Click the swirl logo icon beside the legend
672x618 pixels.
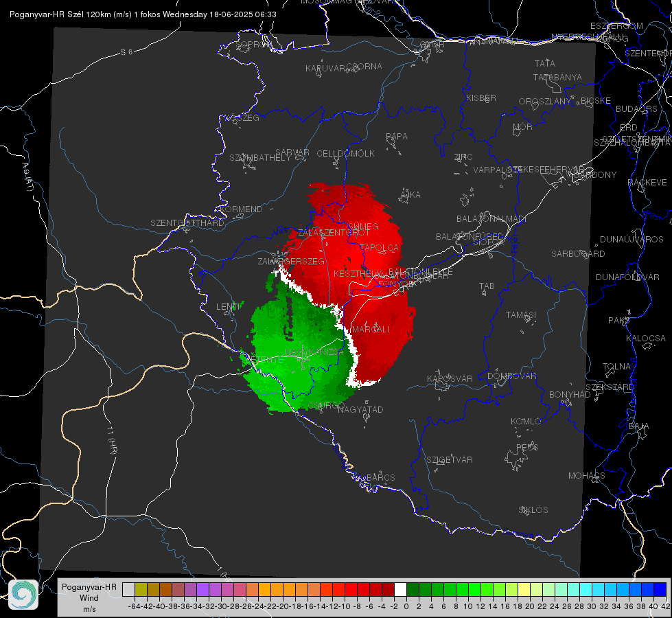click(x=23, y=595)
